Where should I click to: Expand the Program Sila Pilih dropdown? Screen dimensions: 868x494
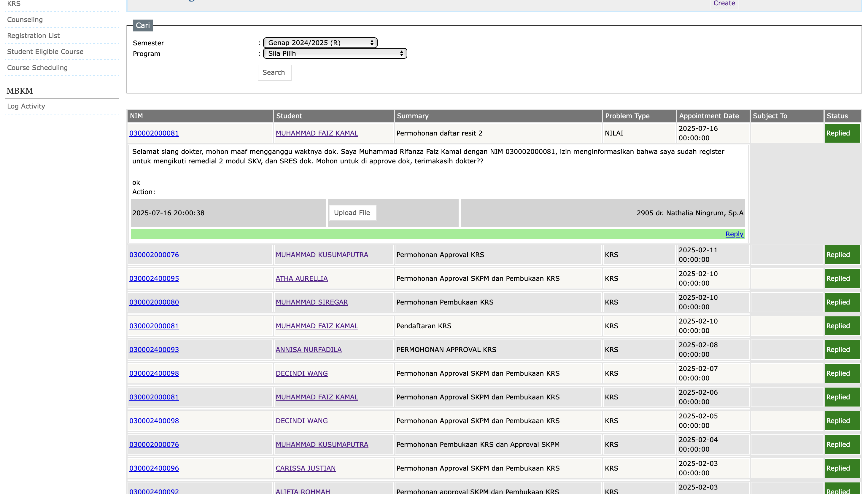335,54
